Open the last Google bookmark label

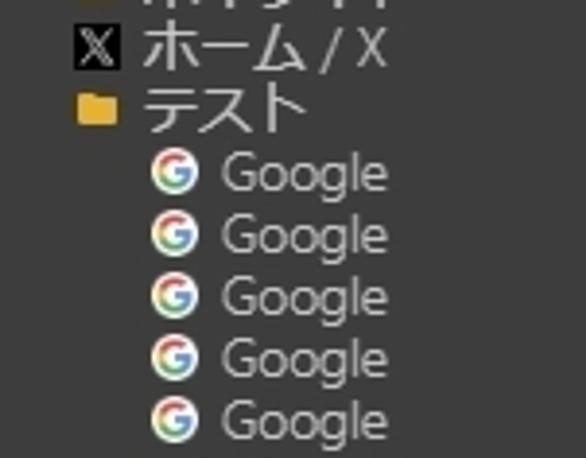[x=305, y=423]
